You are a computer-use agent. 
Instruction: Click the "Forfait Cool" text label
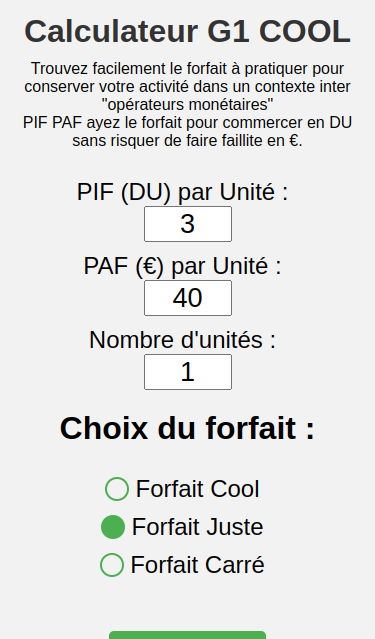(x=198, y=489)
